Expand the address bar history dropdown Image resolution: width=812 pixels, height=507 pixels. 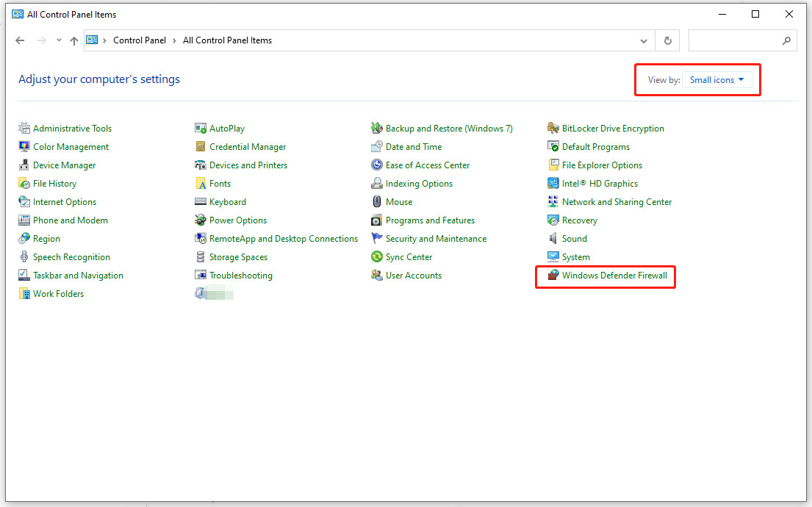tap(643, 40)
